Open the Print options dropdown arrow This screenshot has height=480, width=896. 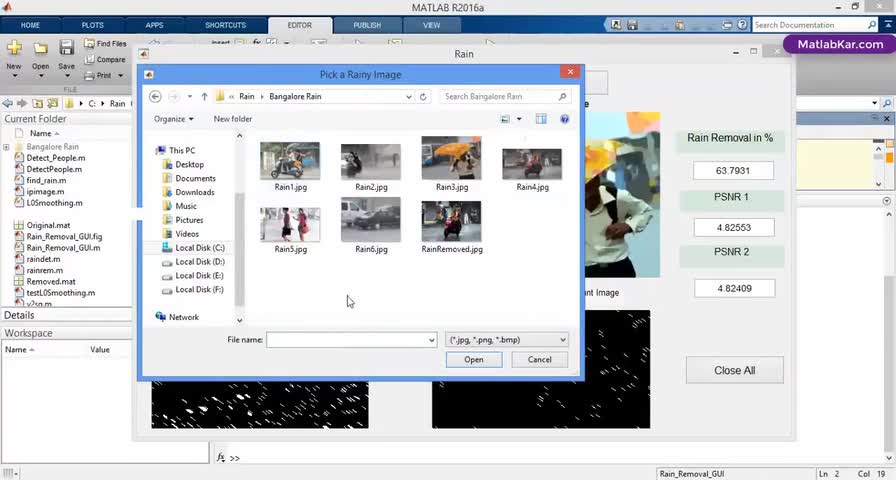click(121, 75)
